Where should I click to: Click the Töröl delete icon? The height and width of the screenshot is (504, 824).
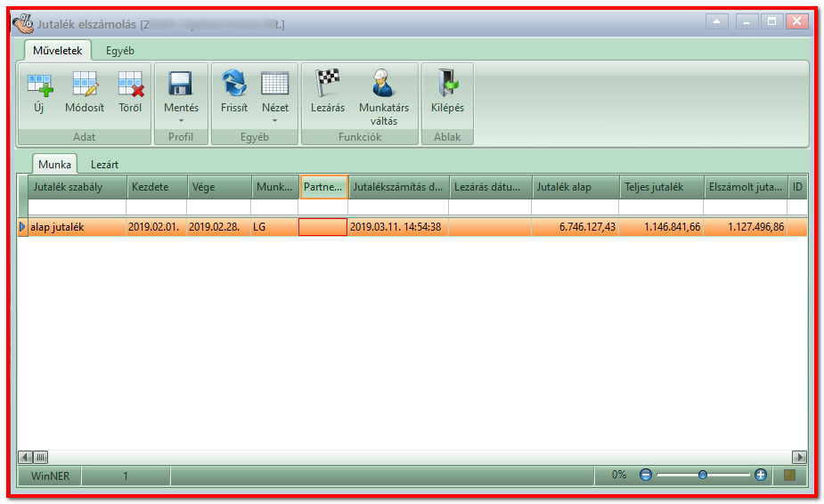[130, 84]
